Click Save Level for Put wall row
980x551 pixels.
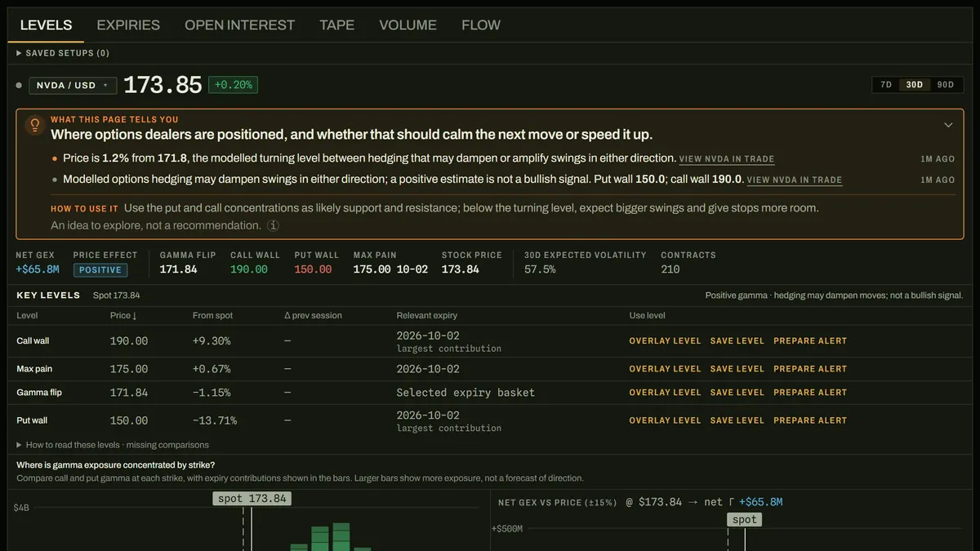tap(737, 420)
